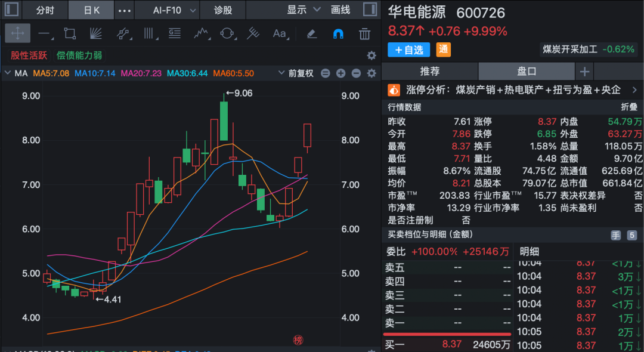Select the circle cycle drawing tool
Screen dimensions: 644x352
pos(227,33)
